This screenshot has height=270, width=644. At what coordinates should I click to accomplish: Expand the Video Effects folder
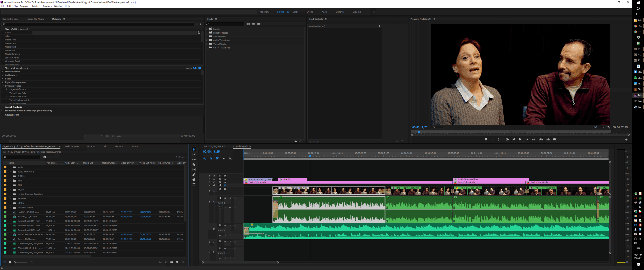pyautogui.click(x=207, y=44)
